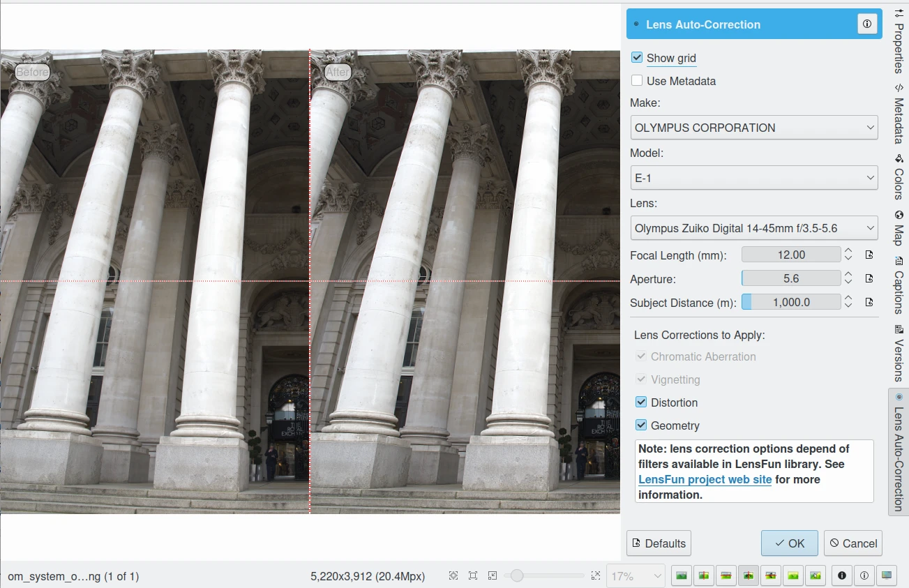Open the LensFun project web site link
The width and height of the screenshot is (909, 588).
point(705,479)
